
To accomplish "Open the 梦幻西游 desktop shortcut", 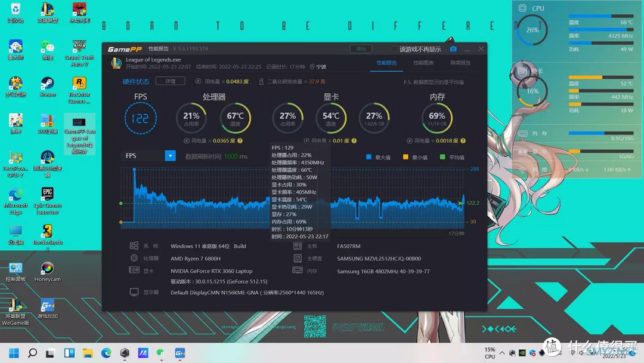I will coord(16,87).
